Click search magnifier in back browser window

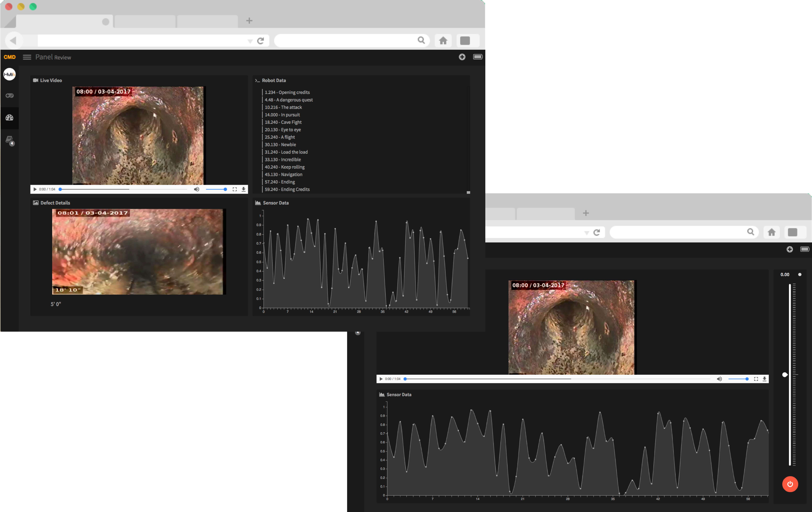coord(751,232)
